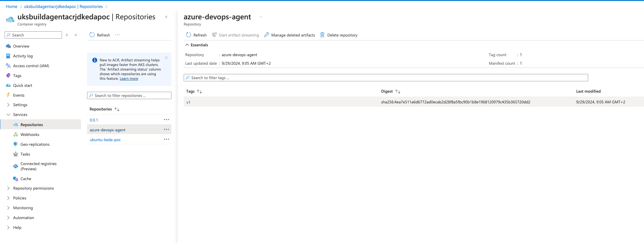Click the container registry logo icon

pos(10,19)
